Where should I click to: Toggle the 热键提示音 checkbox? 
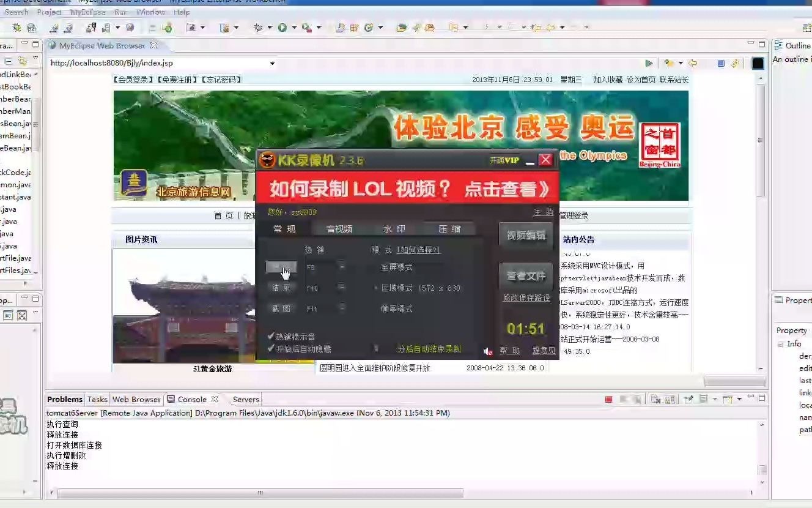[271, 336]
